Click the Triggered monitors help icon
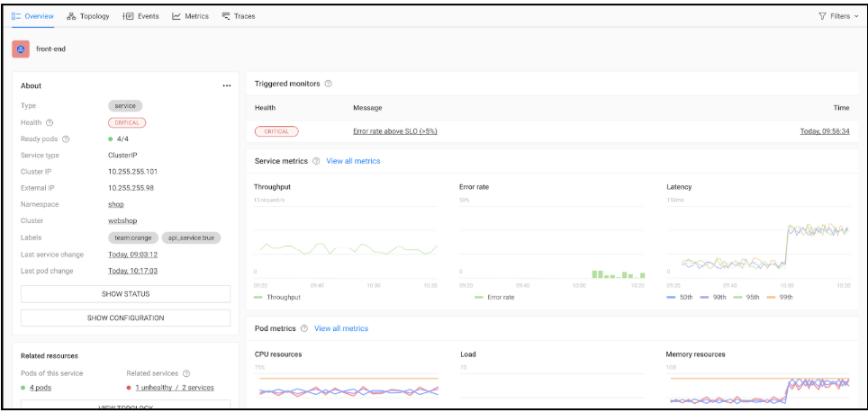868x412 pixels. 329,84
